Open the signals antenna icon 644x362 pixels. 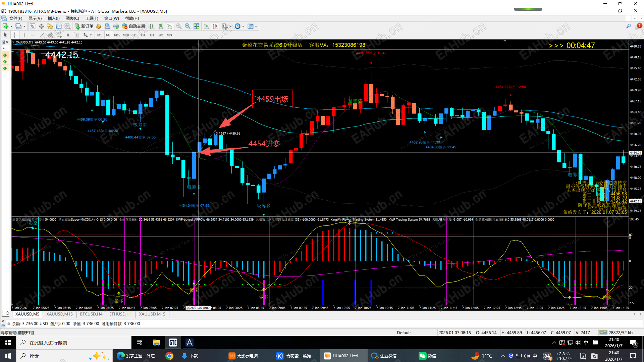[116, 26]
